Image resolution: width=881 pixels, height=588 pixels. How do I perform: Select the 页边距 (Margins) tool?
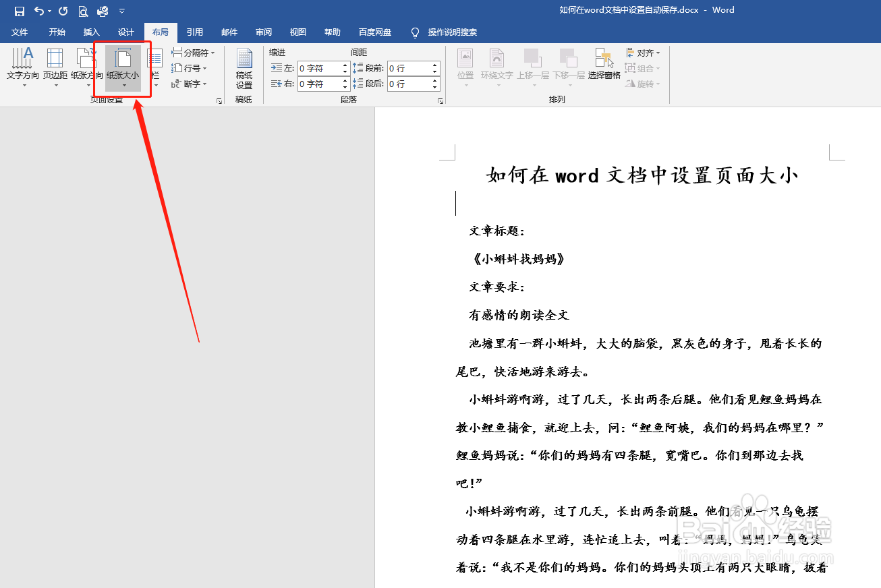coord(56,67)
